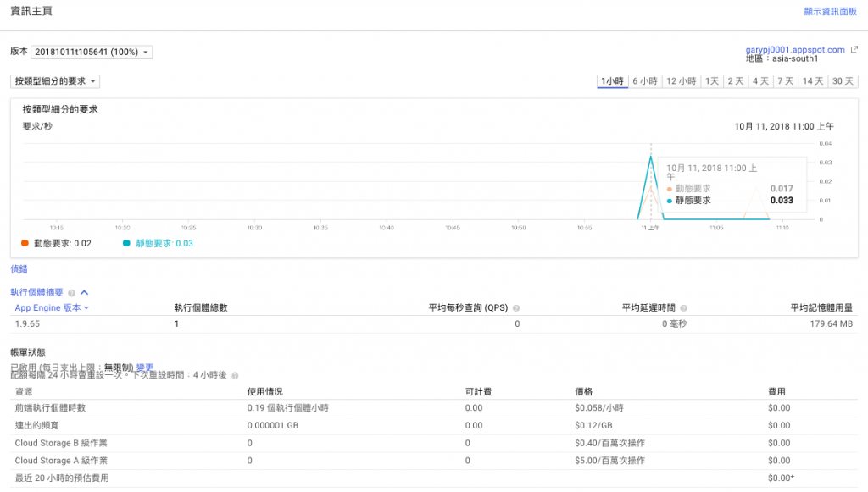Open the 偵錯 debug link
This screenshot has width=868, height=492.
(19, 268)
